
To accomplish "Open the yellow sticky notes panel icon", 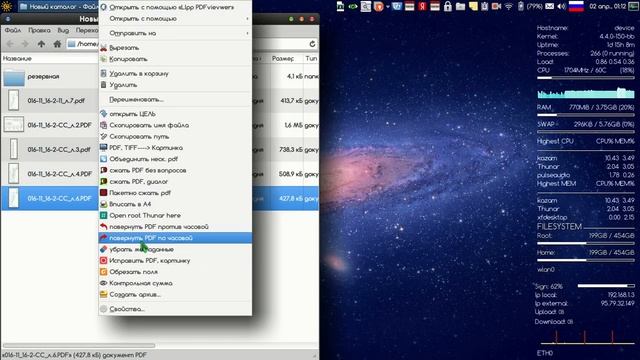I will point(473,7).
